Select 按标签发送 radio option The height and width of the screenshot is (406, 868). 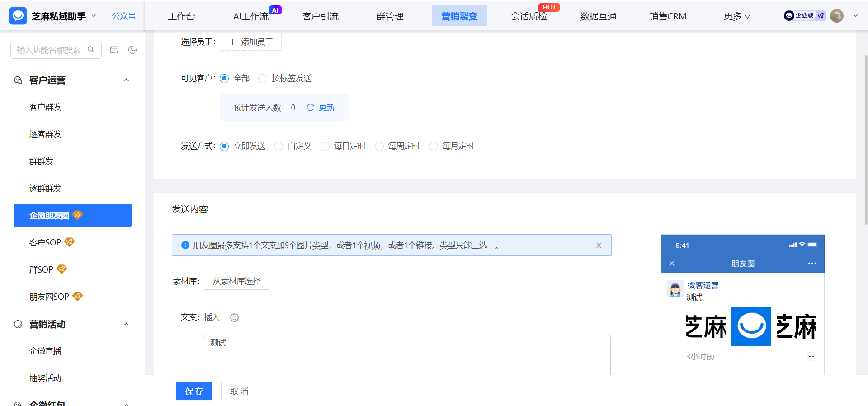pyautogui.click(x=263, y=78)
